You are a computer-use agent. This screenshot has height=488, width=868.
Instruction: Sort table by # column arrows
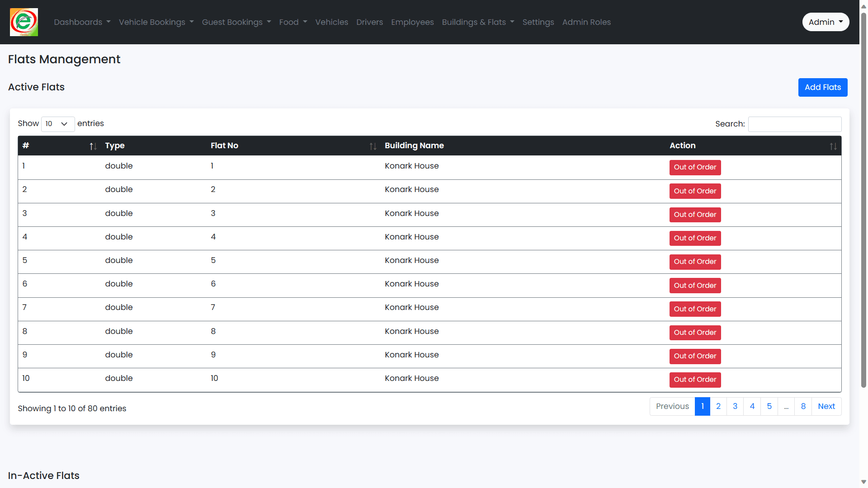pos(93,146)
